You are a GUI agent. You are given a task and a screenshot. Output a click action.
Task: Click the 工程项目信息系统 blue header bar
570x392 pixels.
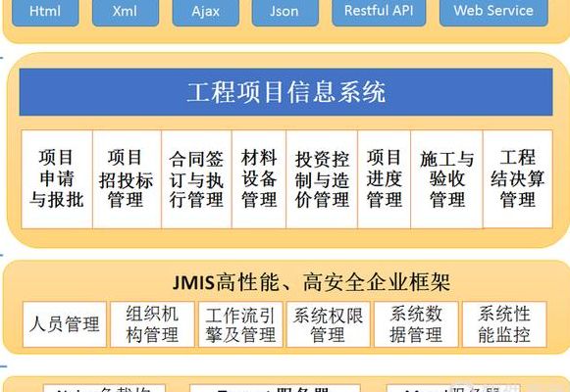click(x=286, y=92)
